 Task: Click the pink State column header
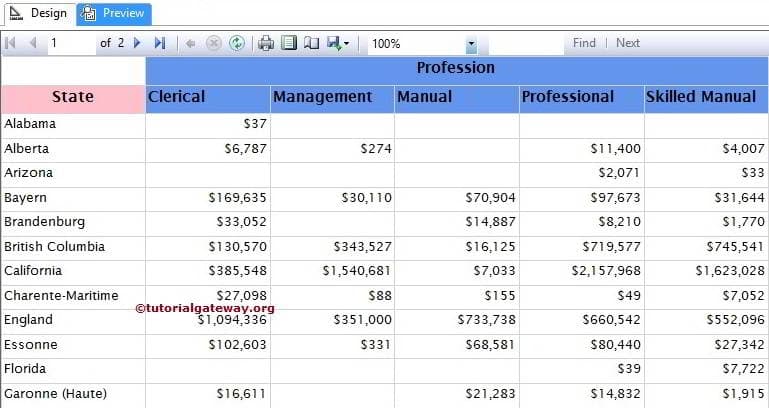(73, 97)
